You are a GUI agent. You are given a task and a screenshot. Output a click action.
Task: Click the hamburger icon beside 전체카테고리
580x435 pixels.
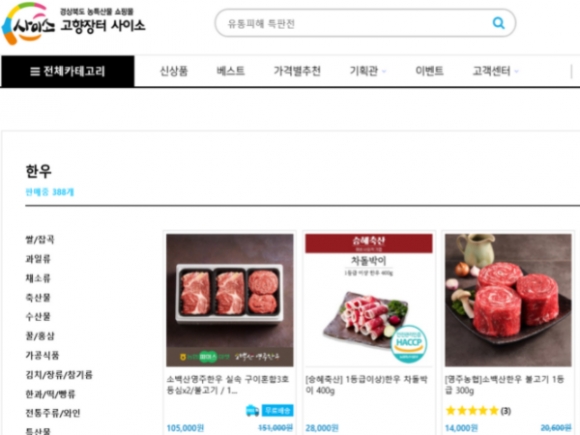[x=35, y=71]
